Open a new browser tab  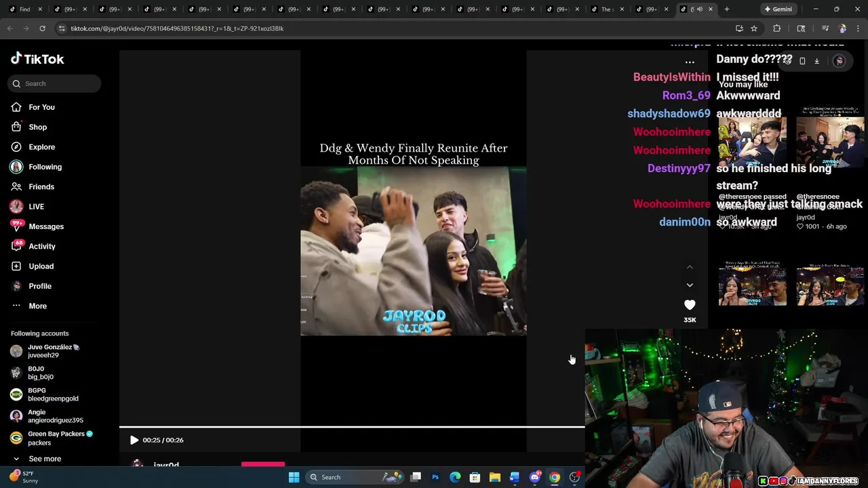click(727, 9)
